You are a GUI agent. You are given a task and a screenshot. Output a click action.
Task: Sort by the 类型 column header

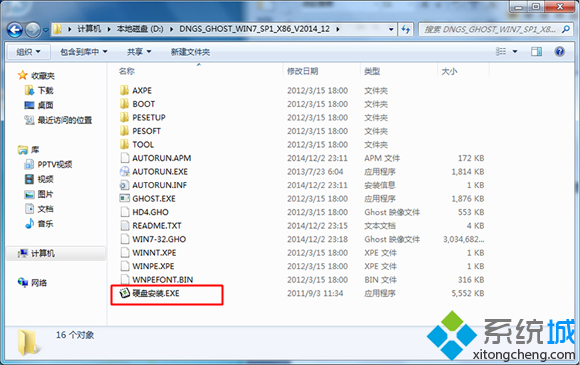pos(372,71)
